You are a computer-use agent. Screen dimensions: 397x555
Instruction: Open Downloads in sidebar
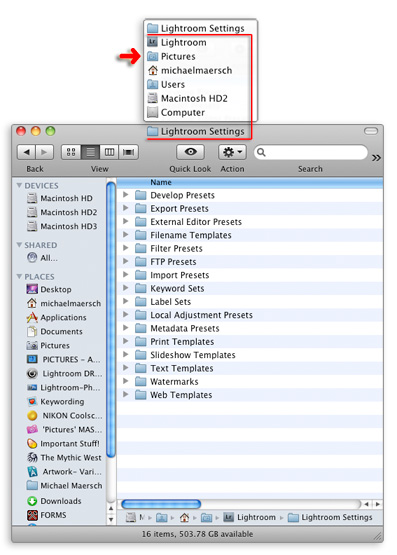click(54, 501)
